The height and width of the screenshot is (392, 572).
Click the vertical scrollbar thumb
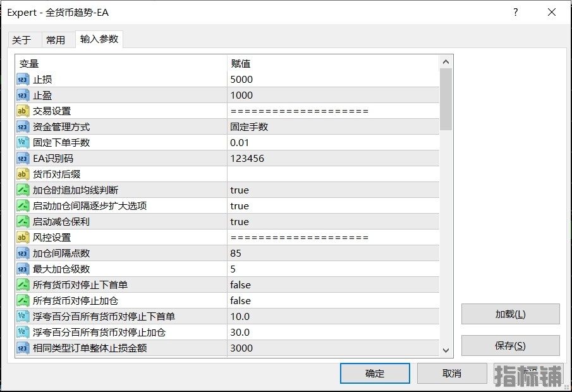click(446, 99)
